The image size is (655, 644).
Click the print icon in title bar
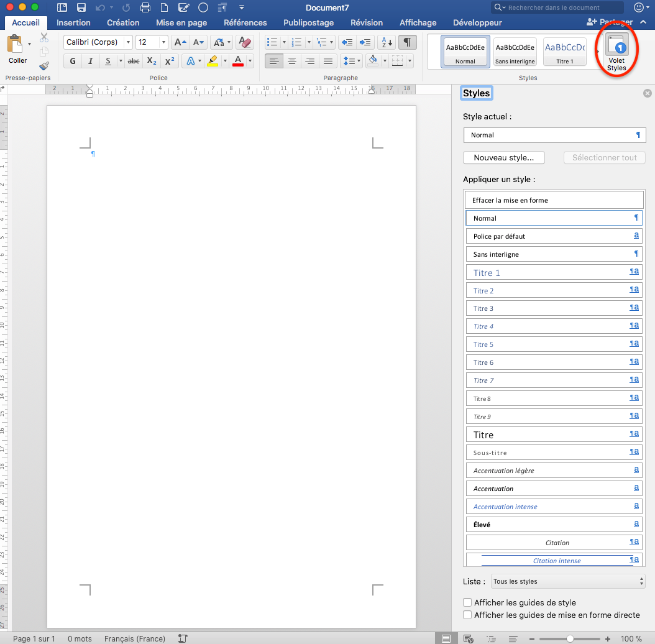145,7
